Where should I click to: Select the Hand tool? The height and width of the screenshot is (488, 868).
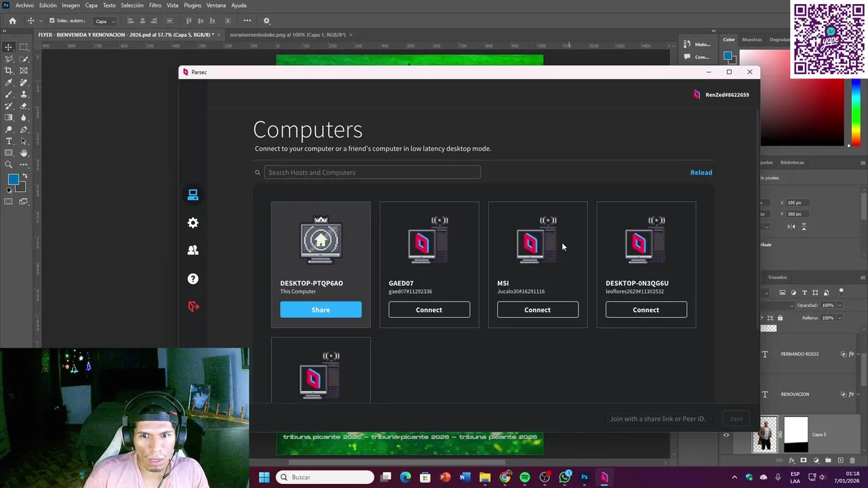coord(23,153)
